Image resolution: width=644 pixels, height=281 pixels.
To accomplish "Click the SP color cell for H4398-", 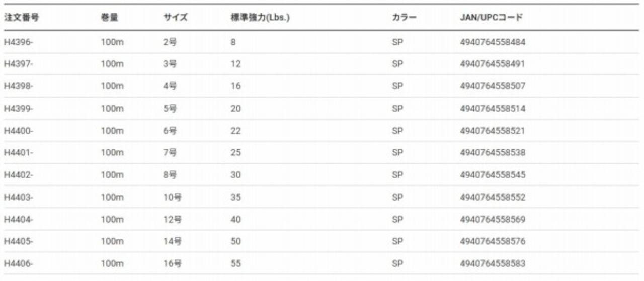I will (x=397, y=86).
